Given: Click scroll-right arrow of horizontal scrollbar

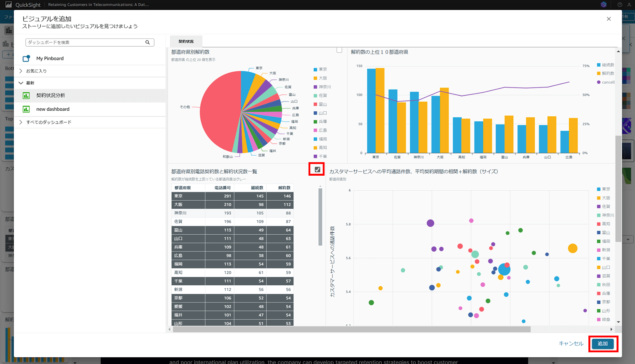Looking at the screenshot, I should pyautogui.click(x=612, y=329).
